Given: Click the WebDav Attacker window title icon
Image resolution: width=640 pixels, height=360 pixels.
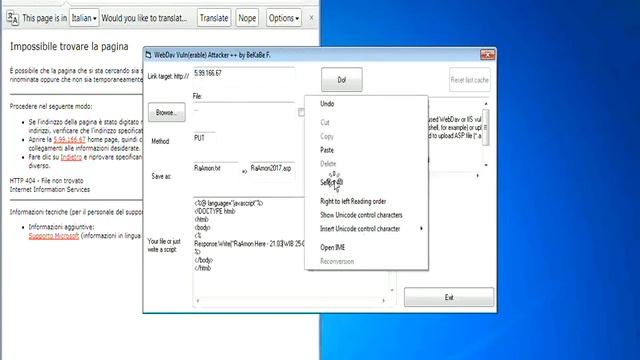Looking at the screenshot, I should point(149,55).
